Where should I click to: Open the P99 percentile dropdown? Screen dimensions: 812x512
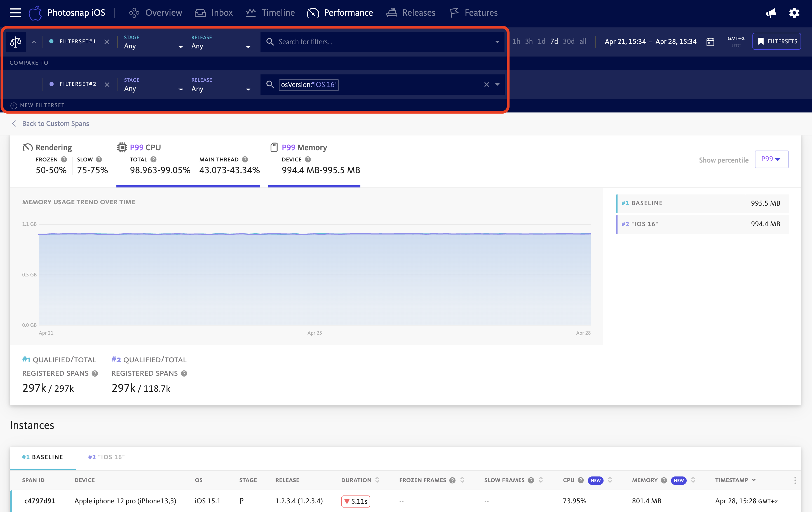coord(771,159)
